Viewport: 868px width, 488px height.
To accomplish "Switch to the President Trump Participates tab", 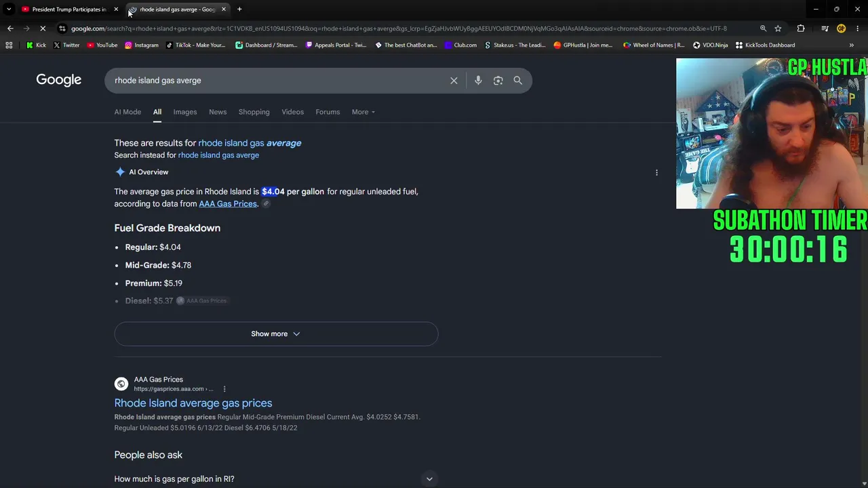I will click(x=68, y=9).
